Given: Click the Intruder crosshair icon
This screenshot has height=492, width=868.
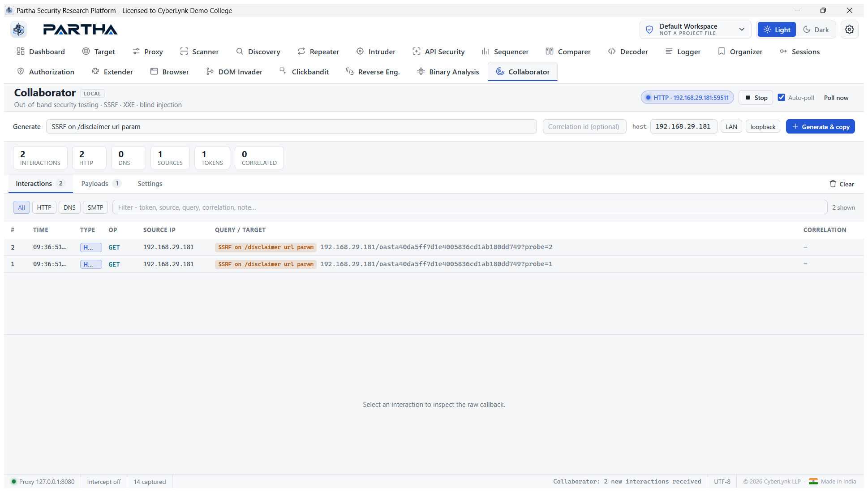Looking at the screenshot, I should coord(360,52).
